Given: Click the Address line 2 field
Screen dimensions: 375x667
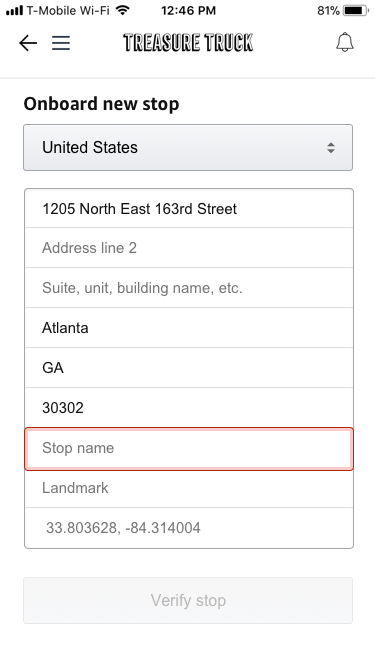Looking at the screenshot, I should [189, 248].
